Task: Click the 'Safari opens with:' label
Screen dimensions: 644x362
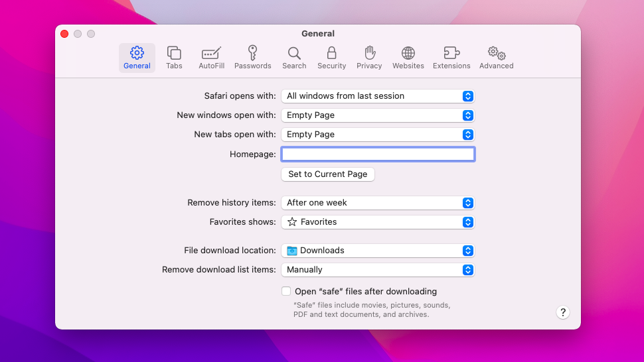Action: pos(240,96)
